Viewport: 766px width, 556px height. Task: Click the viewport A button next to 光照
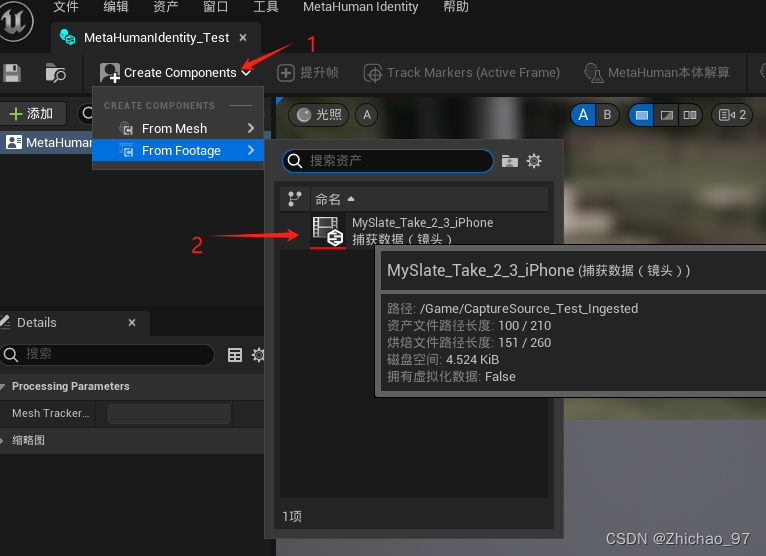[x=366, y=115]
